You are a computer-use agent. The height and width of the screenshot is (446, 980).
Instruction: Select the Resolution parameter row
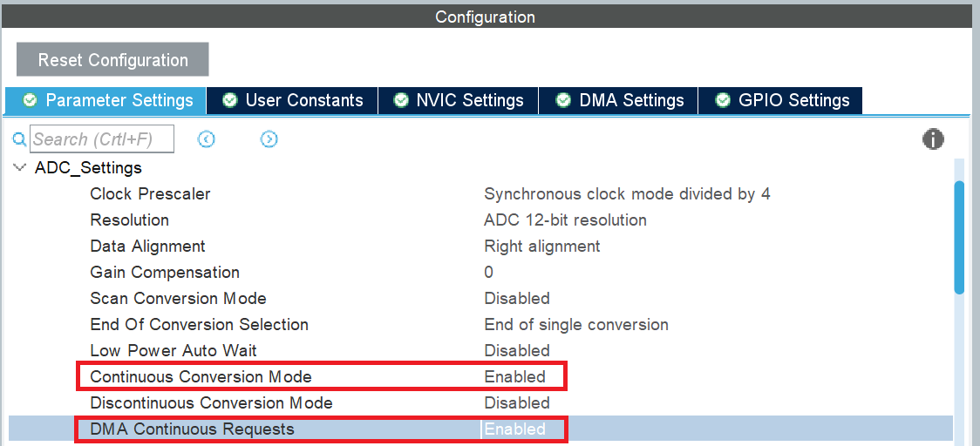[x=481, y=220]
